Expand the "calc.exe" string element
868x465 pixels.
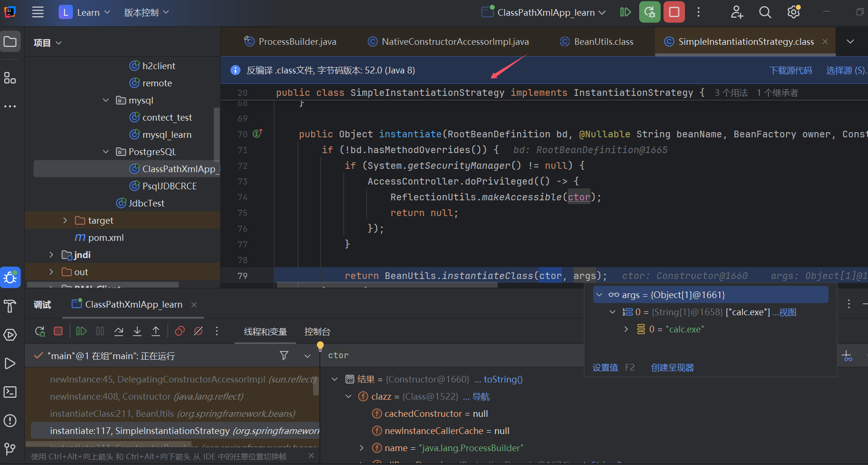click(x=626, y=329)
